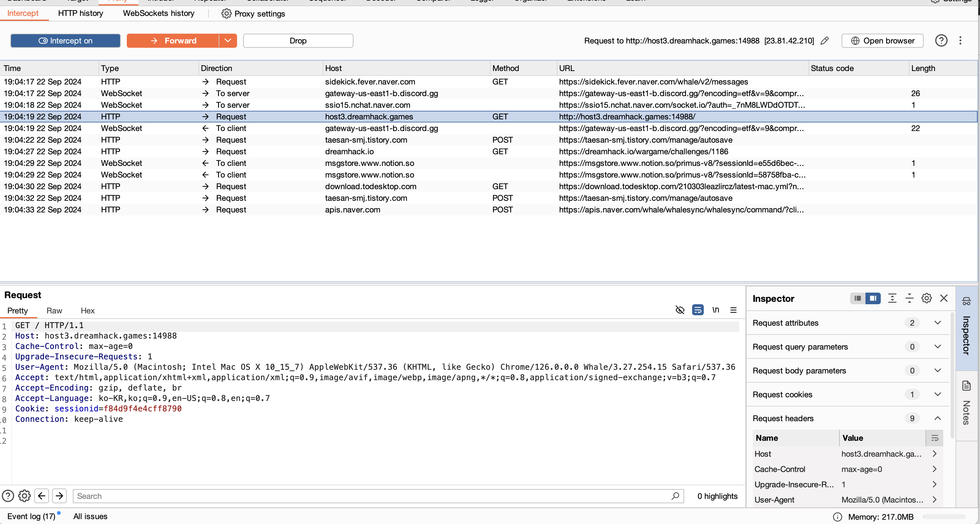Screen dimensions: 980x524
Task: Switch to the HTTP history tab
Action: [80, 13]
